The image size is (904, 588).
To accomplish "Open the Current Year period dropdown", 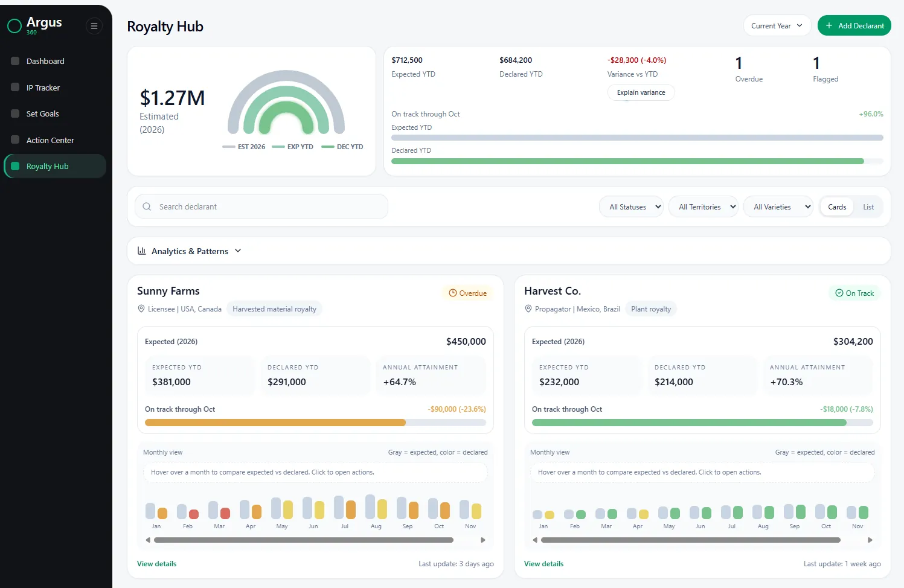I will (777, 26).
